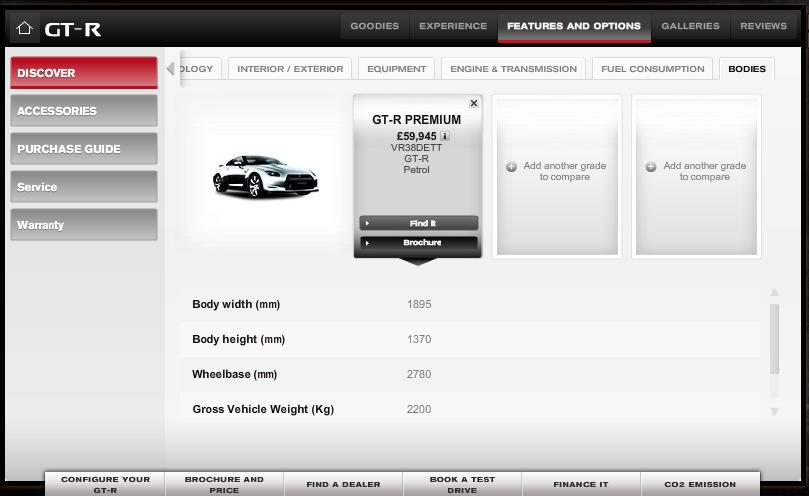Open Warranty in sidebar
The height and width of the screenshot is (496, 809).
tap(84, 225)
